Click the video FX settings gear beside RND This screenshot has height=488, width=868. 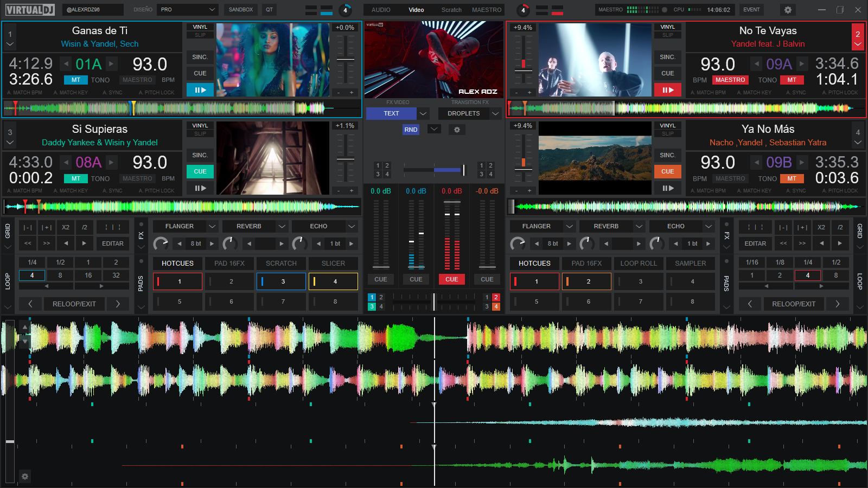(x=457, y=130)
